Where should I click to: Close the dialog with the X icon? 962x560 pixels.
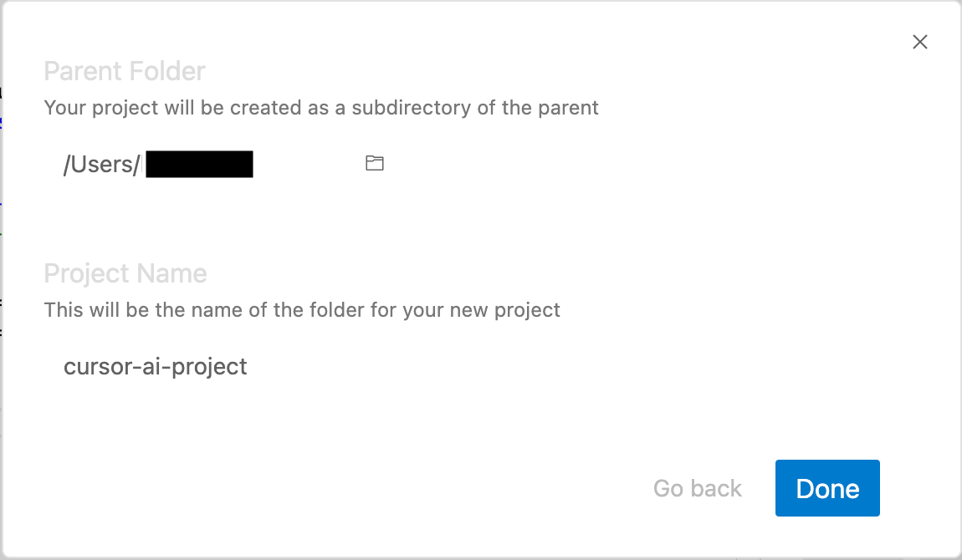[x=920, y=43]
